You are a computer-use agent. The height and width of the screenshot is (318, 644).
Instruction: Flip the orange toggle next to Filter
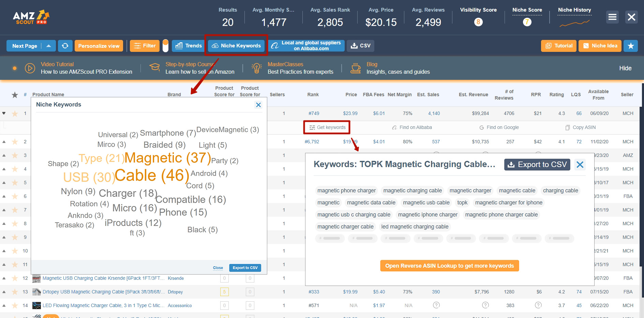[x=166, y=45]
